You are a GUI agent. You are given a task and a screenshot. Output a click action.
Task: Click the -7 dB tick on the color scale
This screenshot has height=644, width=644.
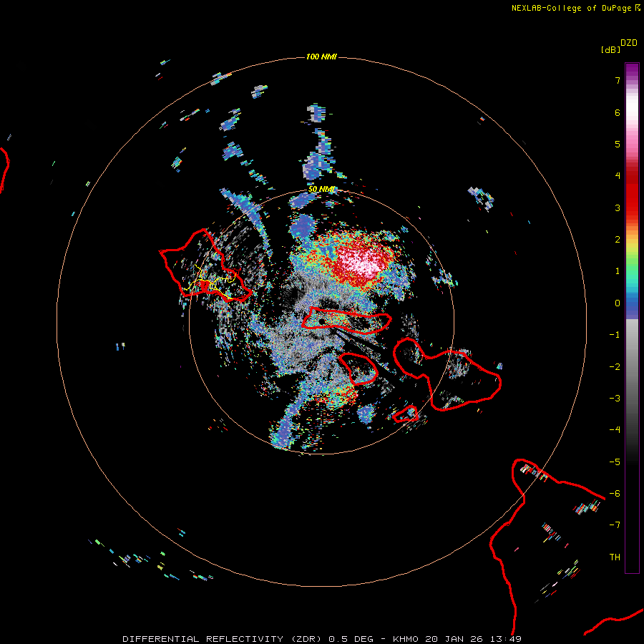615,525
